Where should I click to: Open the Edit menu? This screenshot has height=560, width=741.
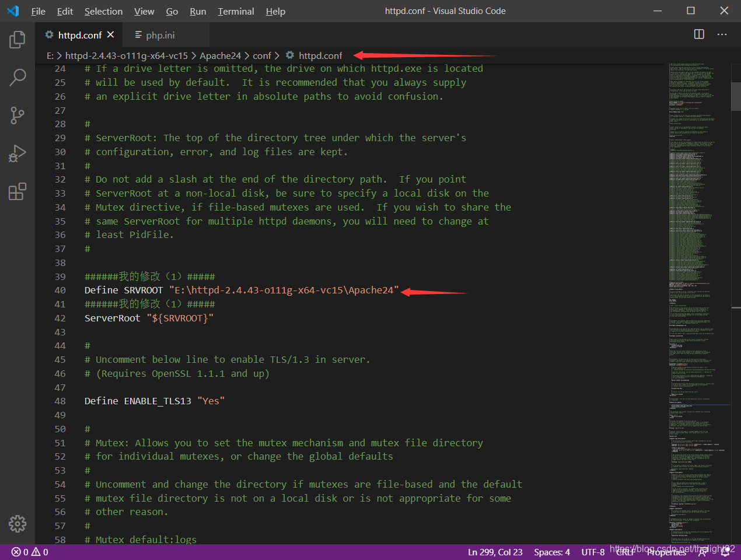65,11
